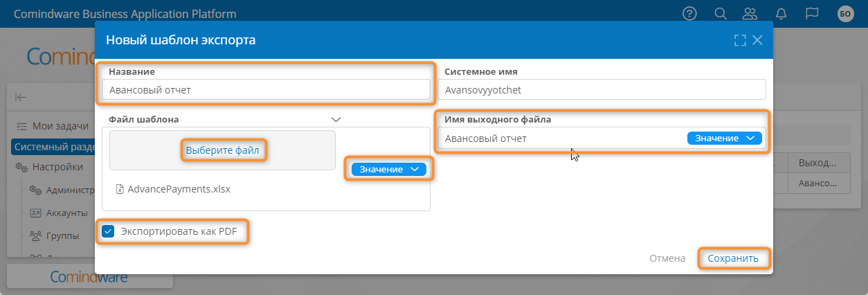This screenshot has height=295, width=868.
Task: Open the БО user avatar menu
Action: tap(846, 13)
